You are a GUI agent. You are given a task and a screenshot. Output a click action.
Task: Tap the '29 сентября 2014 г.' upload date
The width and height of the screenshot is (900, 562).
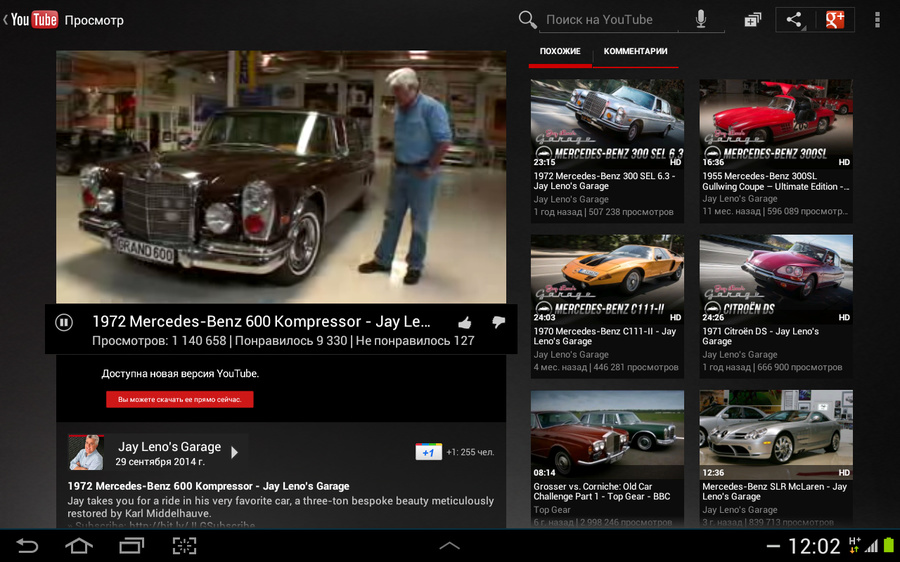[x=160, y=462]
